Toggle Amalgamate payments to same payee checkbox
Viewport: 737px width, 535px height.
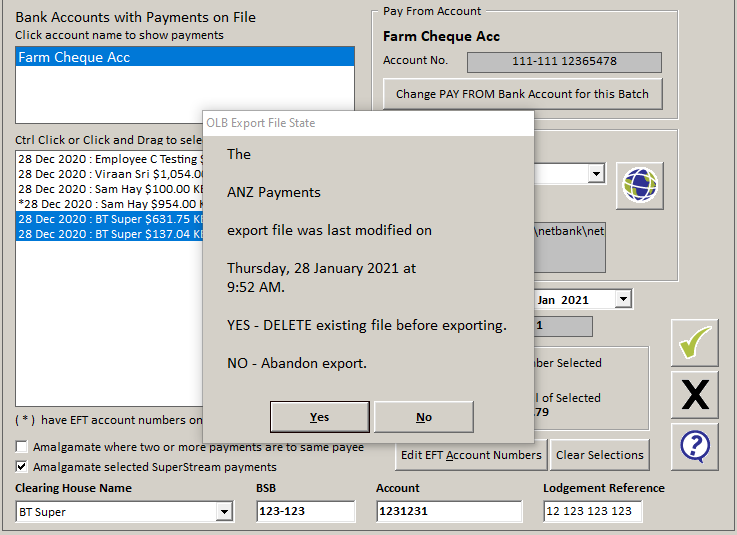[22, 447]
